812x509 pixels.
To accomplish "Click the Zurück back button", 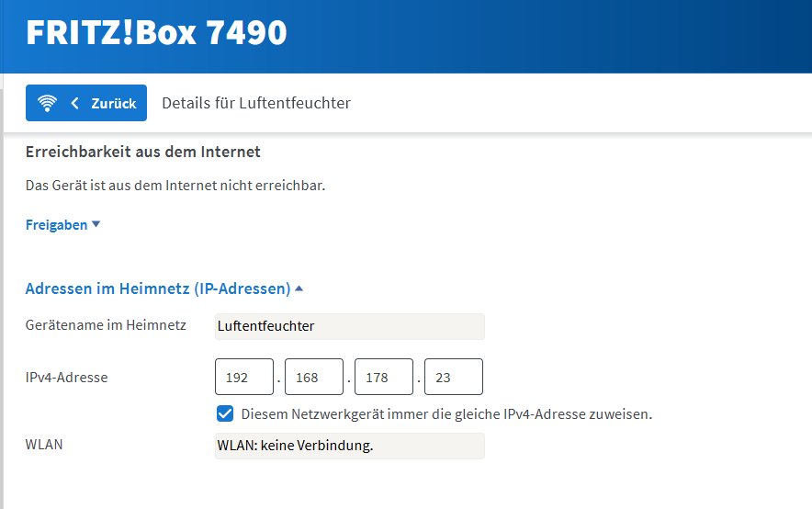I will [86, 103].
